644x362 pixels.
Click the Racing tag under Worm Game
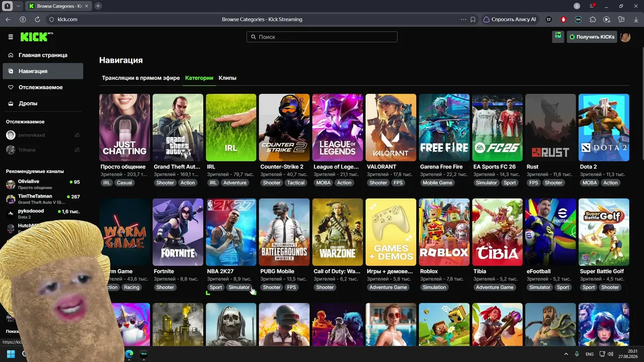[132, 287]
